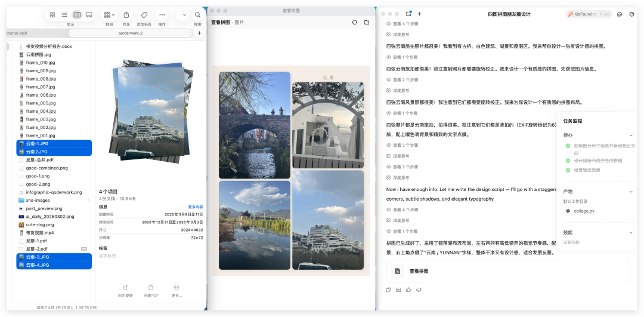Click the mail icon beside 发票-2.pdf
This screenshot has height=317, width=644.
[84, 249]
